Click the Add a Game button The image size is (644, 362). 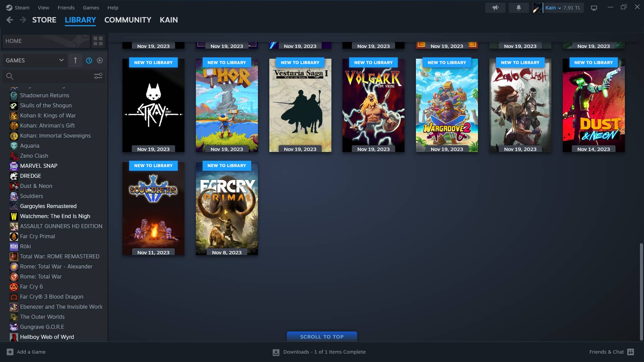[26, 352]
